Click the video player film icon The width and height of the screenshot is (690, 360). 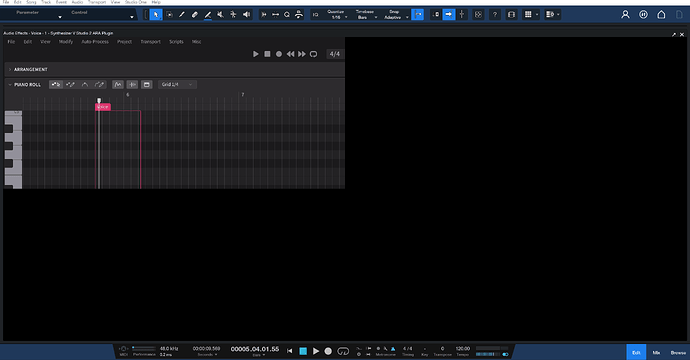(x=511, y=15)
